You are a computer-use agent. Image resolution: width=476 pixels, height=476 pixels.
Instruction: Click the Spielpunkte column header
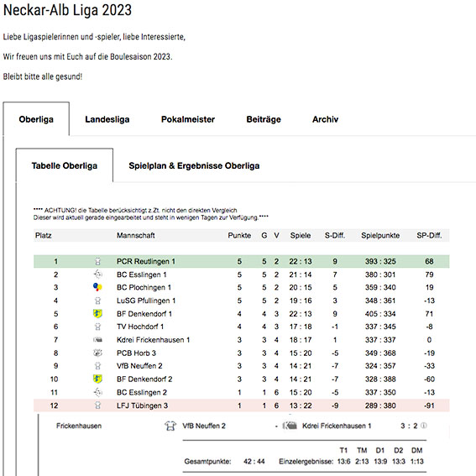point(380,235)
